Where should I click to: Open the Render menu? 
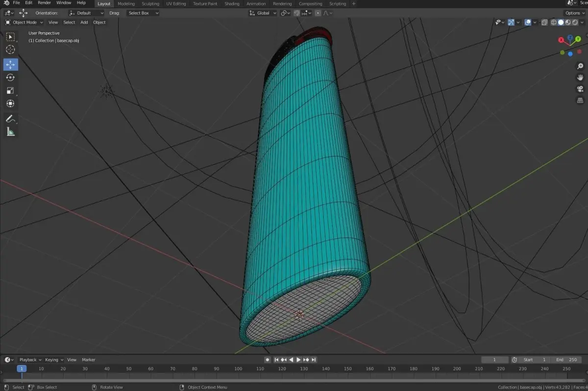click(45, 3)
